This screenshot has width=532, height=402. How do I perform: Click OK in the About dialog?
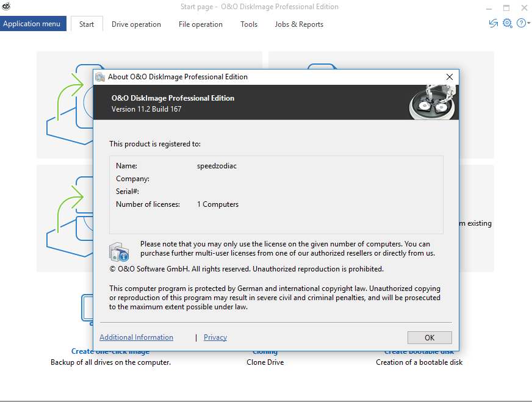tap(430, 337)
